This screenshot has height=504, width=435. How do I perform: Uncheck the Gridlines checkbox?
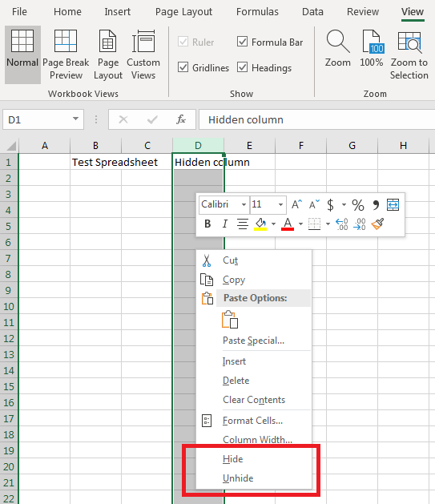coord(183,67)
